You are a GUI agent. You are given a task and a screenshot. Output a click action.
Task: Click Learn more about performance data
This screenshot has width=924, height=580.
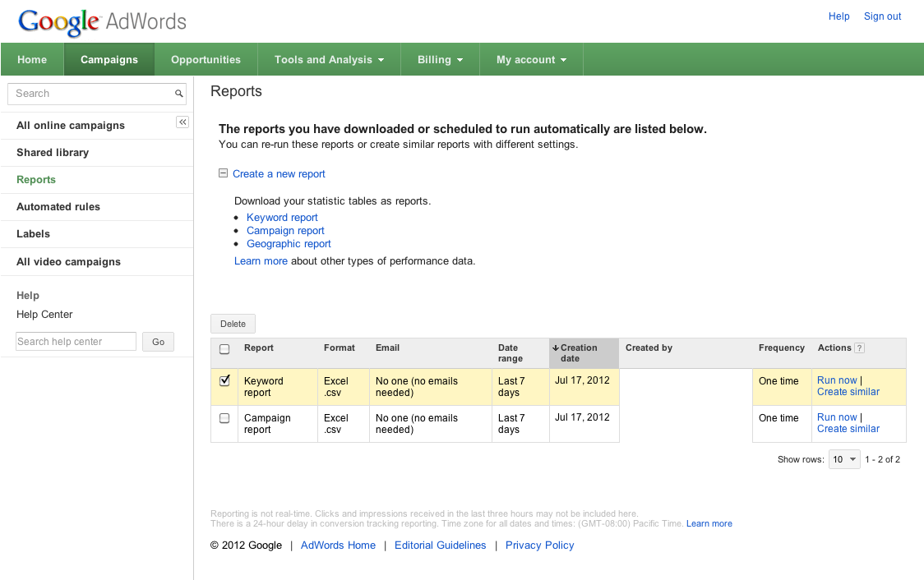[x=261, y=261]
